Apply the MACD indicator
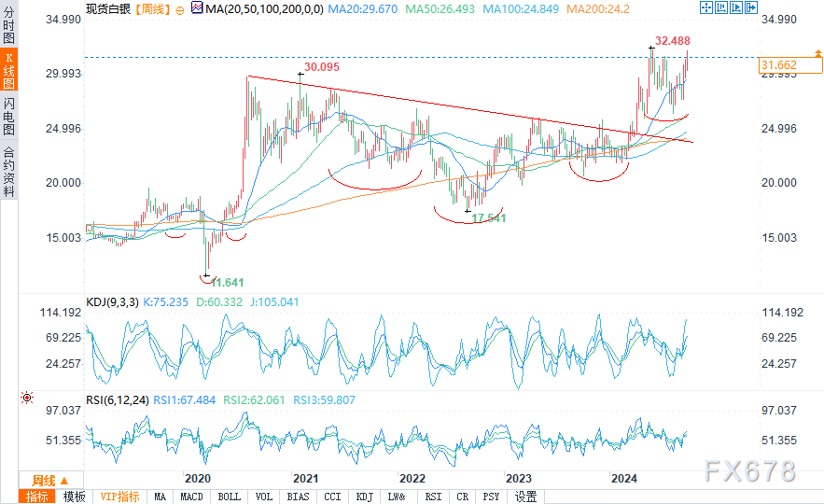The height and width of the screenshot is (504, 824). [x=192, y=497]
